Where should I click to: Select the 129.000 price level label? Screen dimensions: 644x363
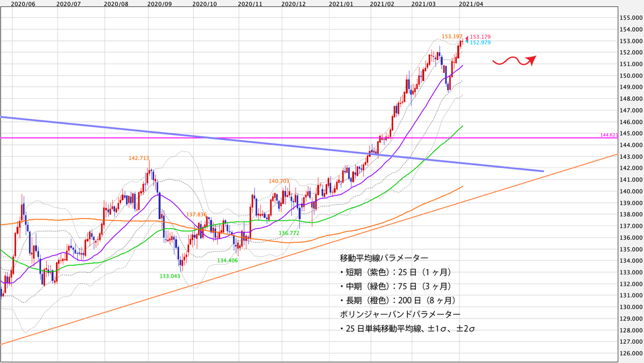coord(632,318)
